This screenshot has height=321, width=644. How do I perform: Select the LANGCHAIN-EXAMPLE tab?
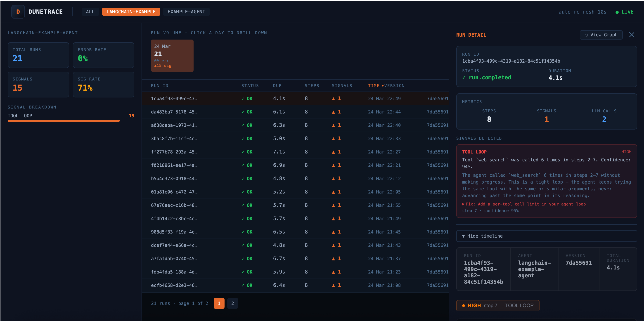[131, 12]
